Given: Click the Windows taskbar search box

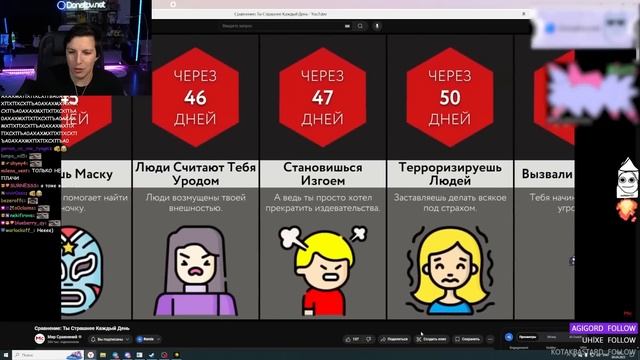Looking at the screenshot, I should tap(48, 355).
